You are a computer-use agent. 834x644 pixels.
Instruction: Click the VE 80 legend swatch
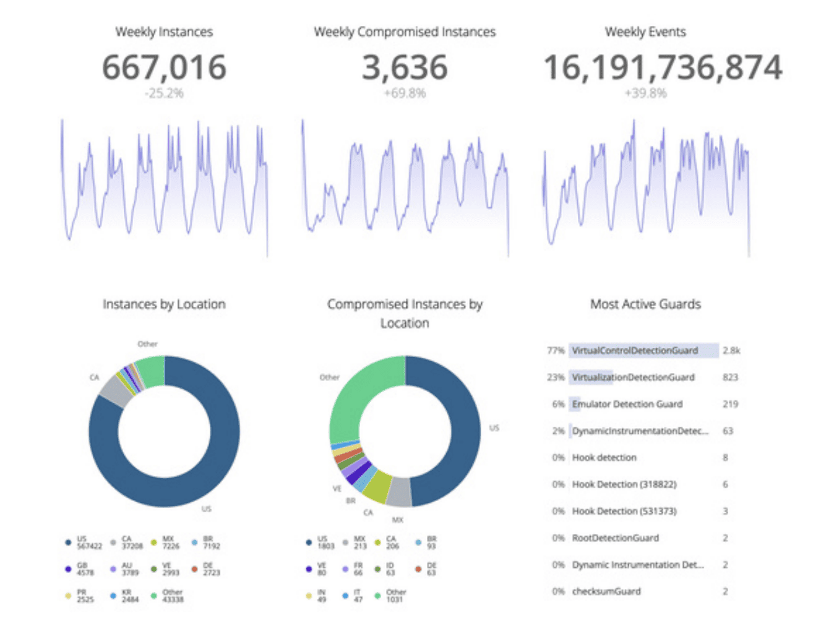[309, 569]
